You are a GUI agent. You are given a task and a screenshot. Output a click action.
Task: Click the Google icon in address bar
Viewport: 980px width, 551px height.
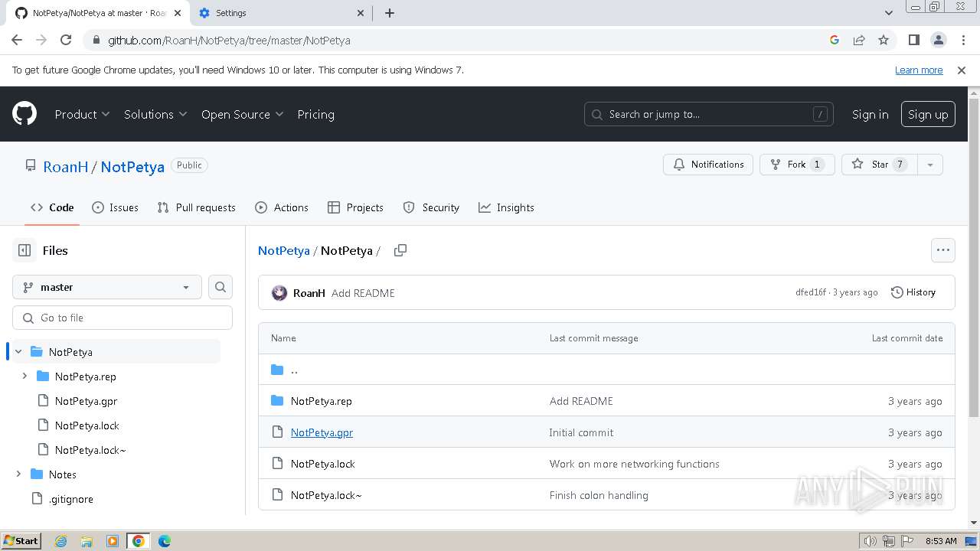tap(835, 40)
